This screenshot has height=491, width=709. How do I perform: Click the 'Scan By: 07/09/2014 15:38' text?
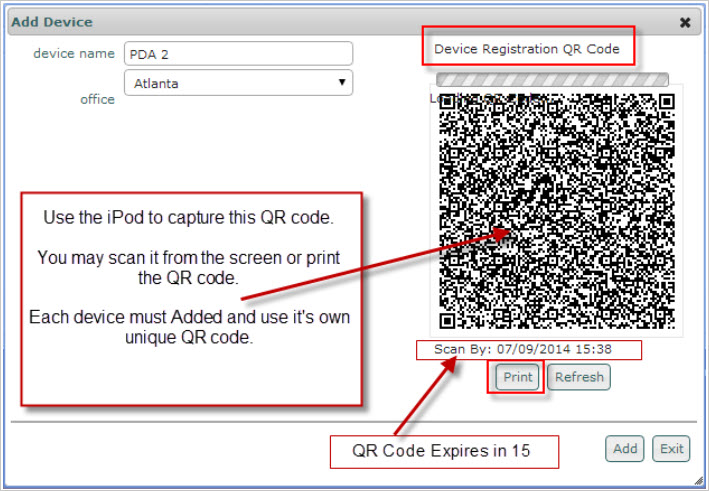tap(523, 349)
